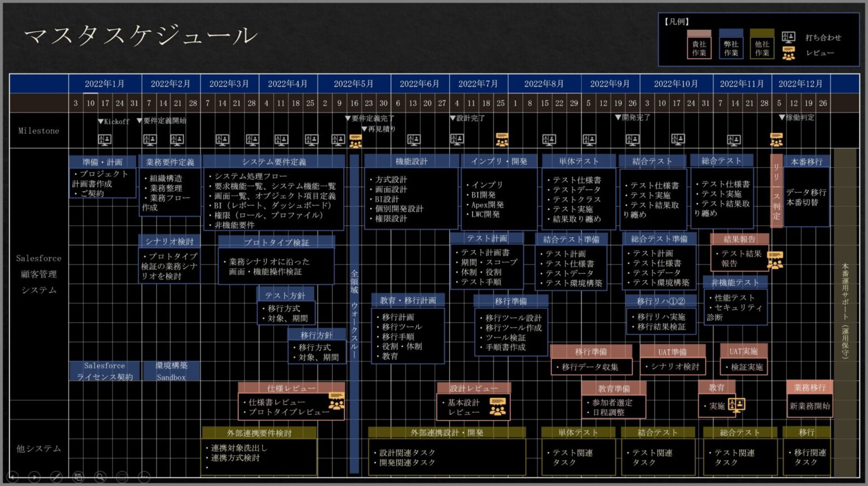Select the zoom magnifier tool
Viewport: 868px width, 486px height.
(100, 478)
